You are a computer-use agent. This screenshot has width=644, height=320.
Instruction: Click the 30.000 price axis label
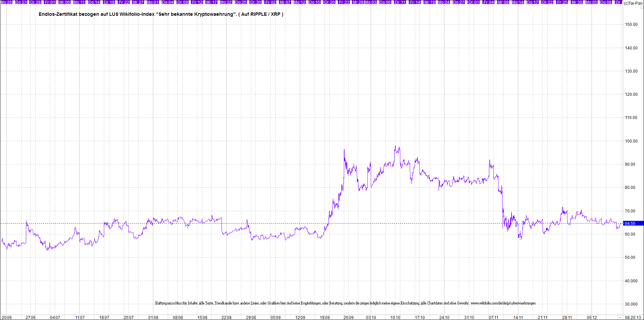631,304
